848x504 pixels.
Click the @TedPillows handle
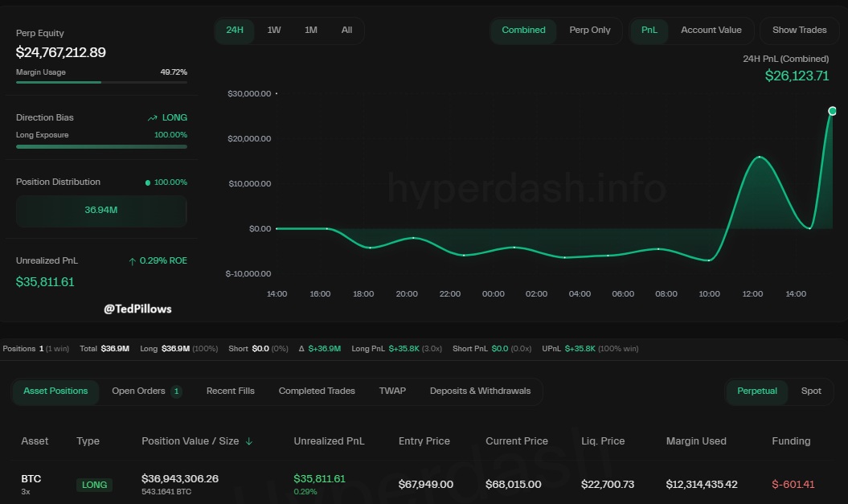click(137, 309)
